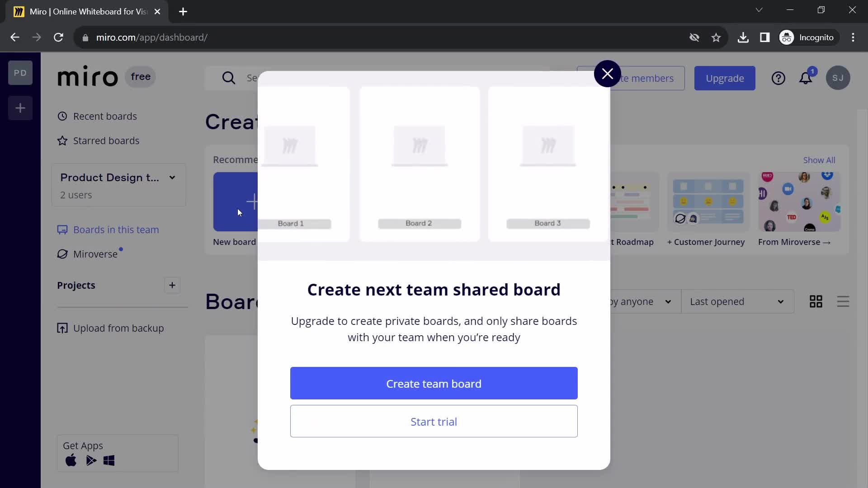Click upload from backup icon
The width and height of the screenshot is (868, 488).
(x=62, y=328)
